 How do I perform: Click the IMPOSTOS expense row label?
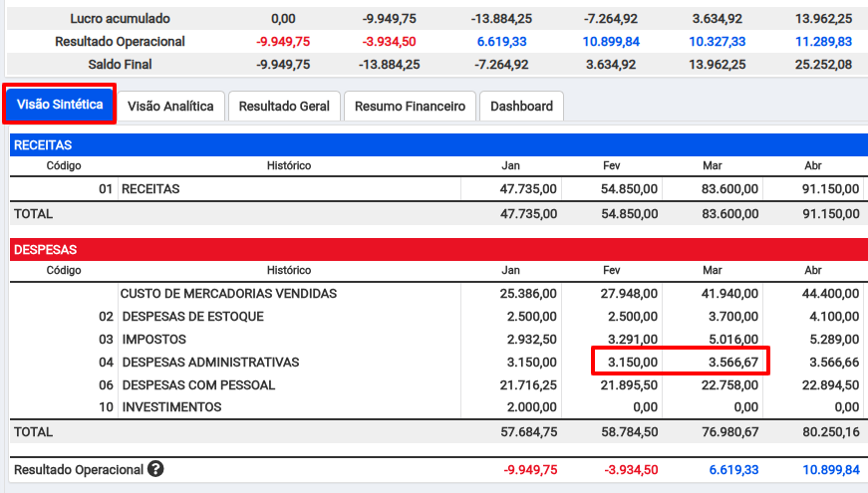[x=153, y=340]
